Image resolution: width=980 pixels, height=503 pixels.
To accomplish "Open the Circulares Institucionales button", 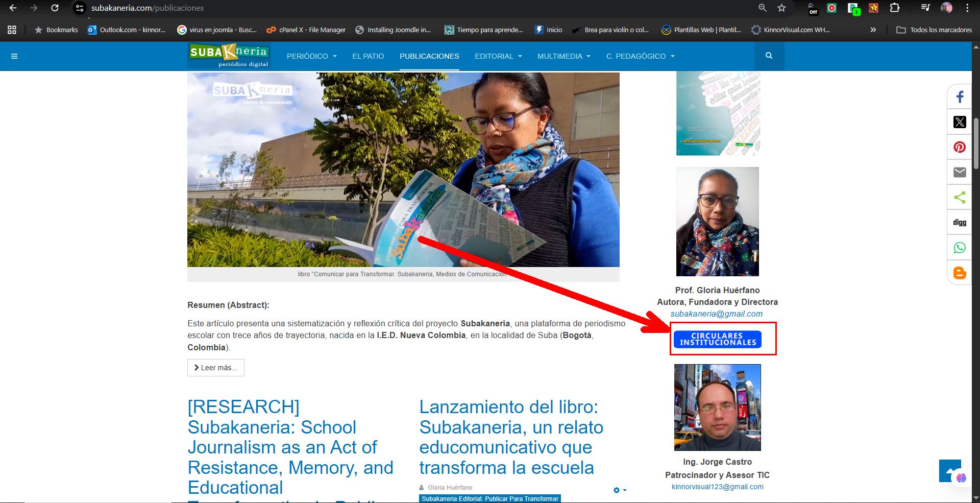I will point(717,339).
